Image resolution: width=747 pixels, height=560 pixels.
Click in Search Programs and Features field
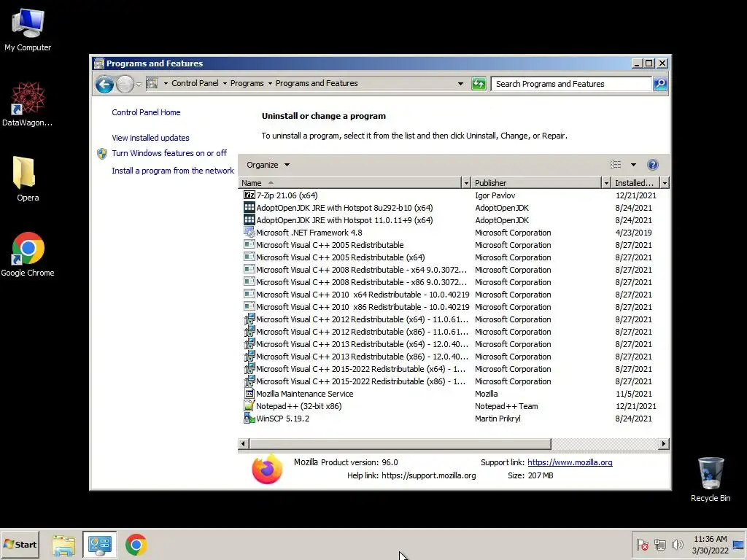[x=571, y=84]
